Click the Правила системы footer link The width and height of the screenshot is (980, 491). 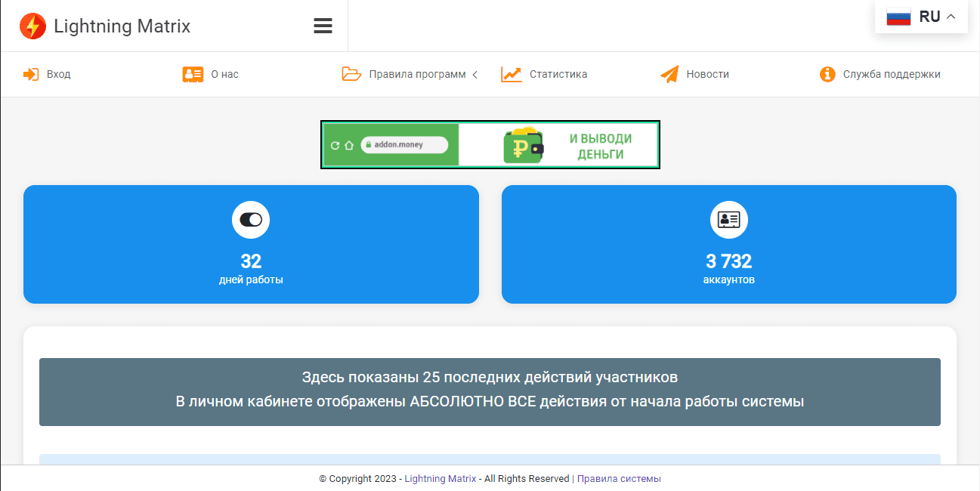pyautogui.click(x=619, y=478)
